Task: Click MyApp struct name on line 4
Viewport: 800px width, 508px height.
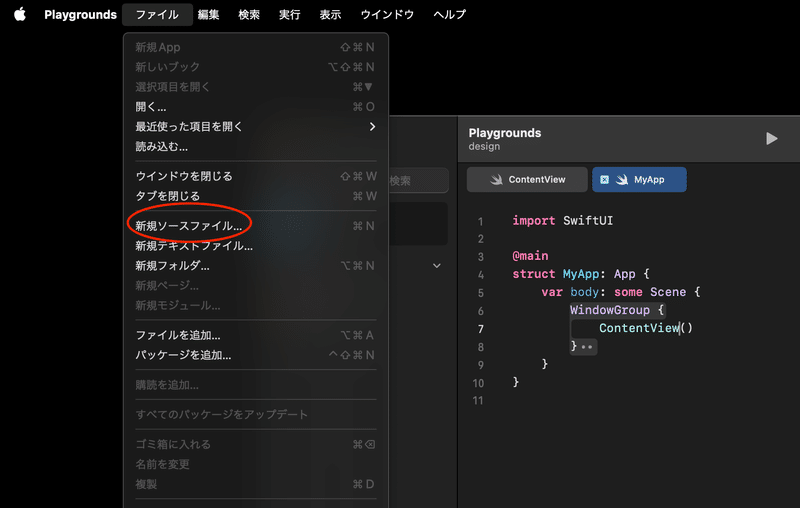Action: [x=581, y=274]
